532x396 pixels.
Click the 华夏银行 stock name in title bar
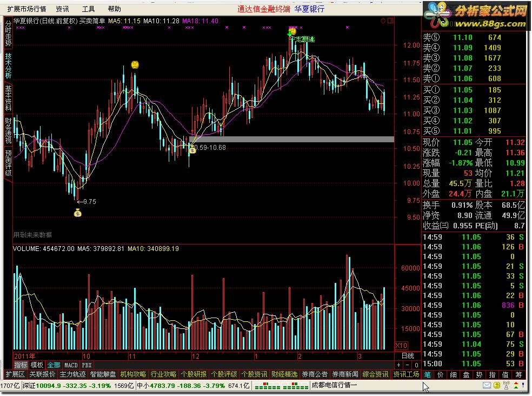(309, 9)
